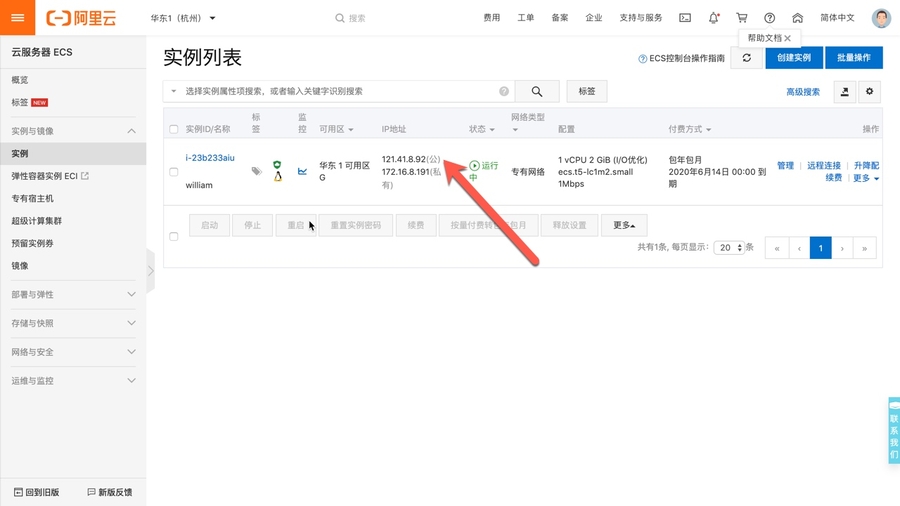The width and height of the screenshot is (900, 506).
Task: Click the notification bell icon
Action: 713,18
